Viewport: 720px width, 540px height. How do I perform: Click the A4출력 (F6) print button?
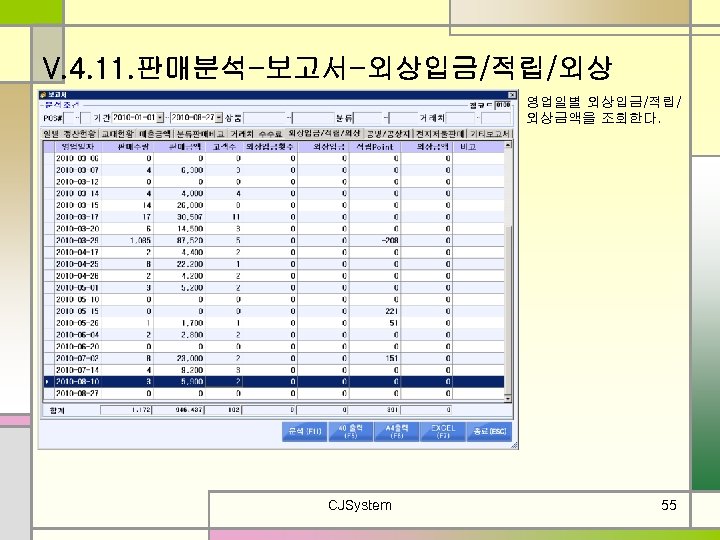pos(396,432)
